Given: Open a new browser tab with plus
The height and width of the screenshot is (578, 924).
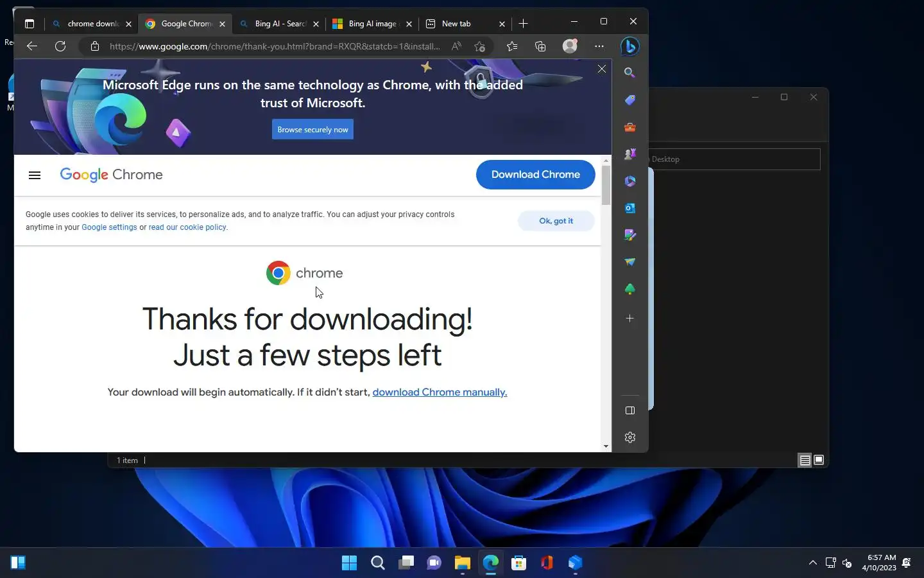Looking at the screenshot, I should tap(523, 24).
